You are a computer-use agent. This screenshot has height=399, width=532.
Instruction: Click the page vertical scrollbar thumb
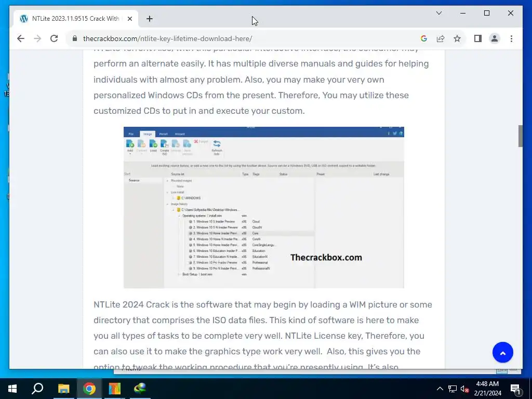pyautogui.click(x=520, y=136)
